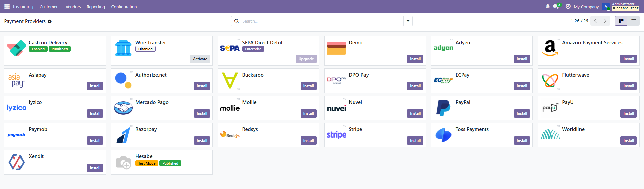Switch to kanban view
This screenshot has width=644, height=189.
(621, 21)
